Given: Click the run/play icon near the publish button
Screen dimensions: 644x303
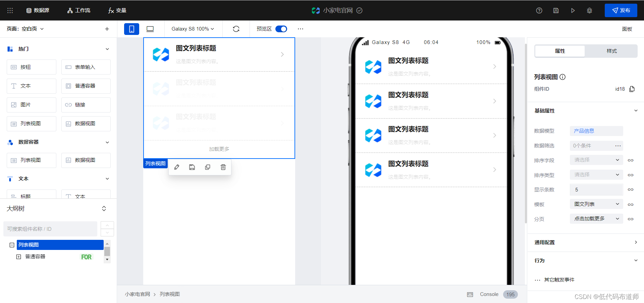Looking at the screenshot, I should coord(573,10).
